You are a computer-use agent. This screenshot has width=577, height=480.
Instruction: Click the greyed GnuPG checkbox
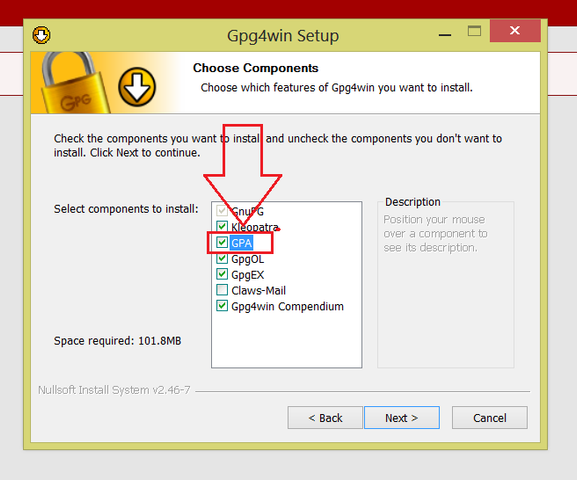(x=222, y=211)
